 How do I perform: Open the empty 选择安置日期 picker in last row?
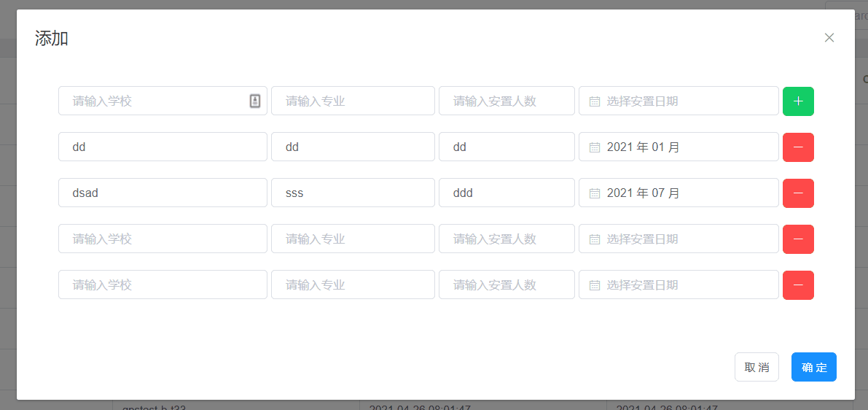(x=678, y=285)
